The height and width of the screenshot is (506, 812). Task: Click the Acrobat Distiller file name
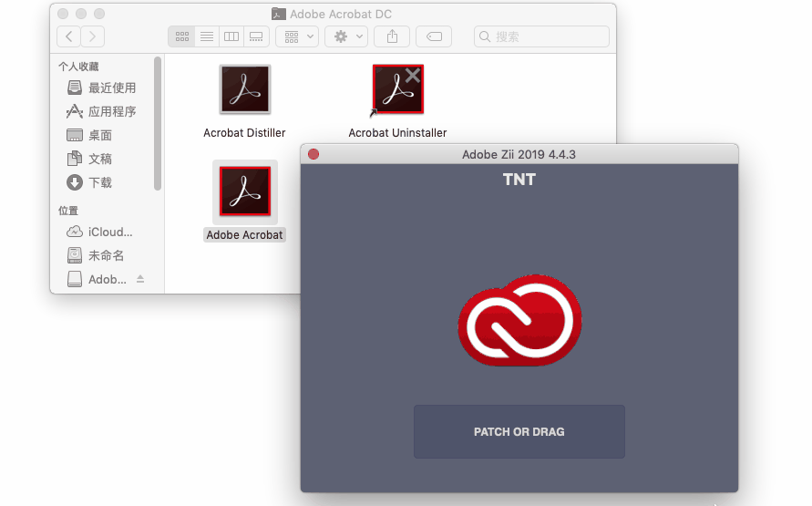click(244, 133)
